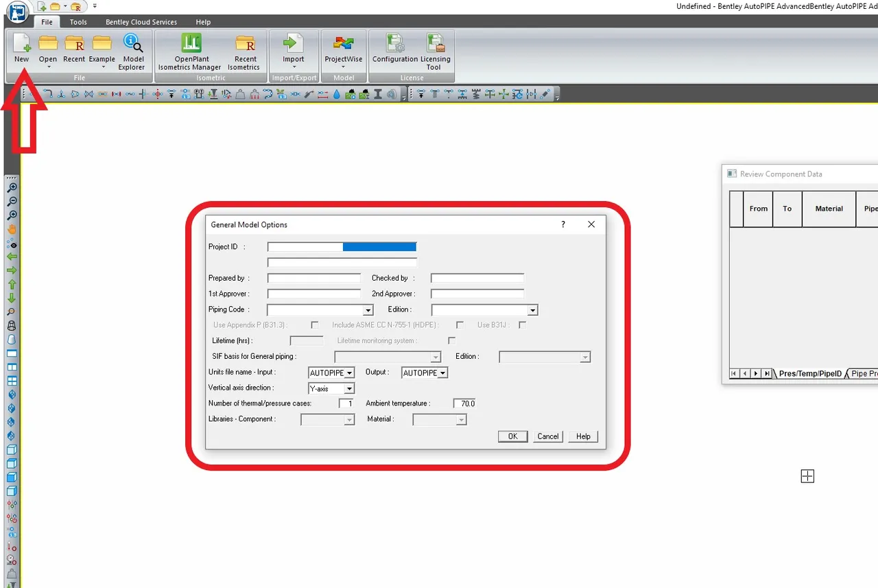Select the Pres/Temp/PipeID tab
Screen dimensions: 878x588
pyautogui.click(x=810, y=373)
